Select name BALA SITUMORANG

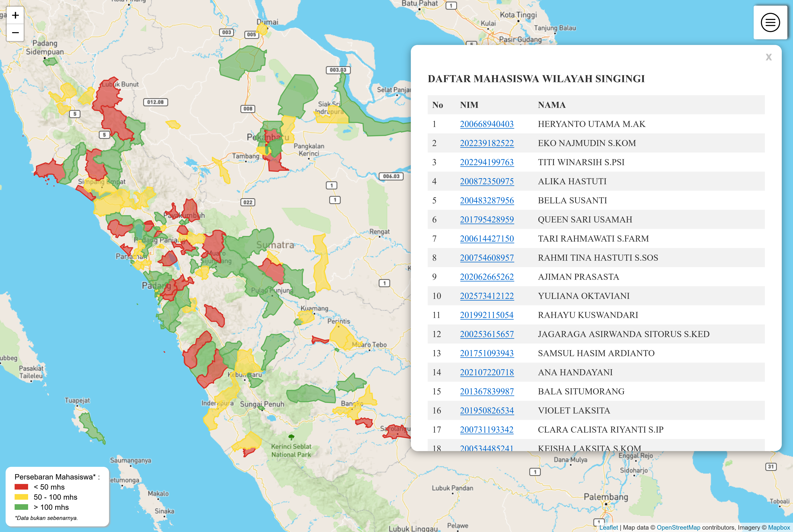[x=581, y=392]
